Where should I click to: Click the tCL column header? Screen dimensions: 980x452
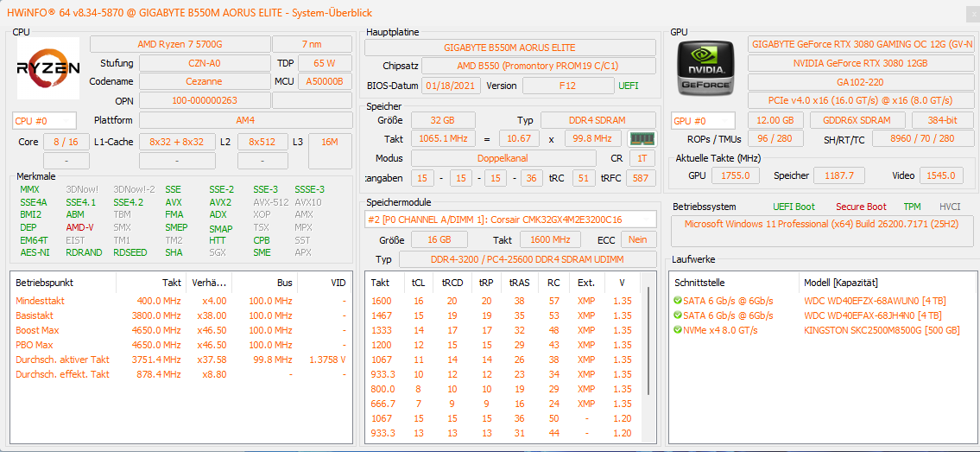click(x=418, y=283)
